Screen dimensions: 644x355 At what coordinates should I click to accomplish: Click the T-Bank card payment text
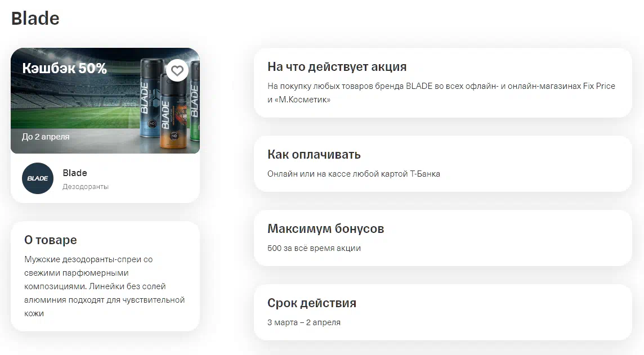coord(354,174)
